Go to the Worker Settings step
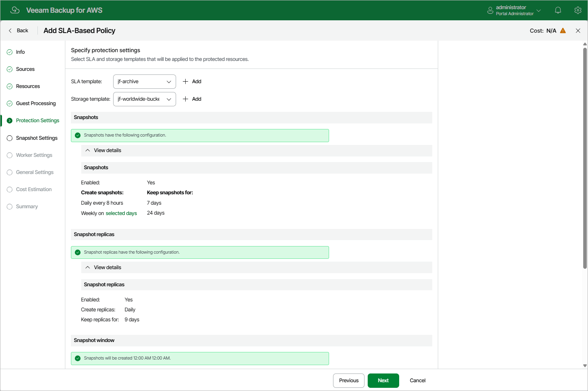Viewport: 588px width, 391px height. (34, 155)
